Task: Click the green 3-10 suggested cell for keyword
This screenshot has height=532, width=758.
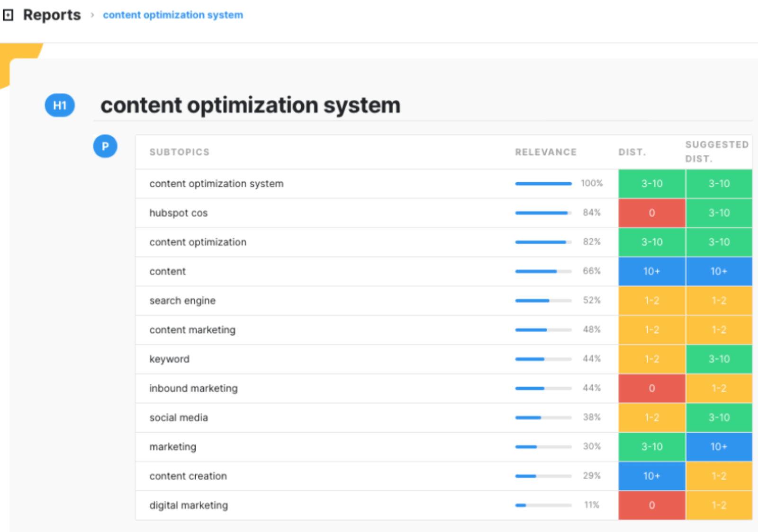Action: click(x=719, y=359)
